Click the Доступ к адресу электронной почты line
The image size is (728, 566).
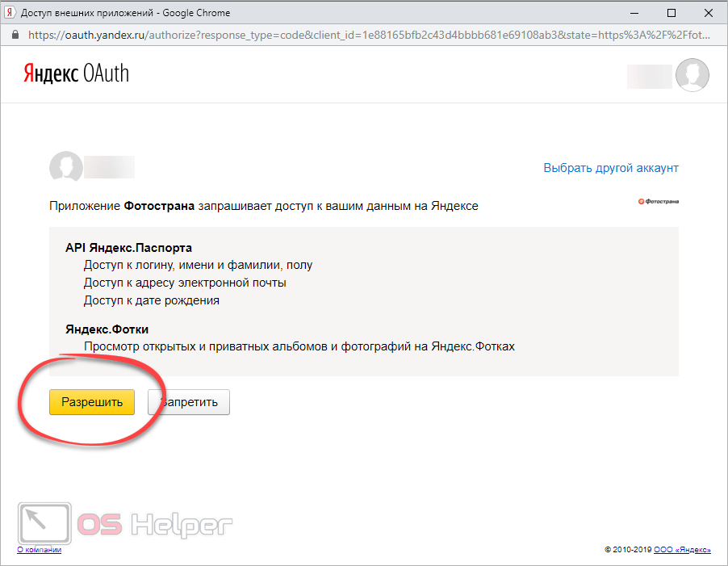pyautogui.click(x=185, y=283)
